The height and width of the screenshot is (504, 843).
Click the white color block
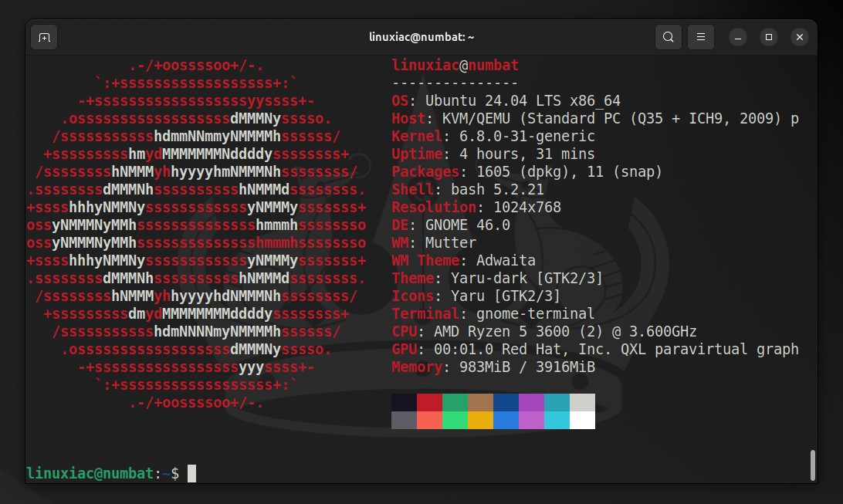(582, 420)
